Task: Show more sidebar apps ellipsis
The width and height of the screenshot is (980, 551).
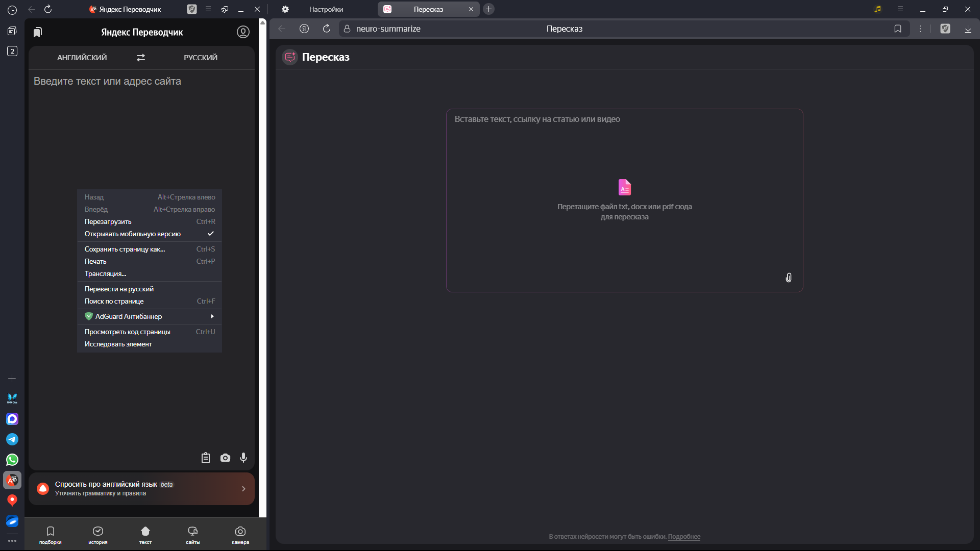Action: point(12,540)
